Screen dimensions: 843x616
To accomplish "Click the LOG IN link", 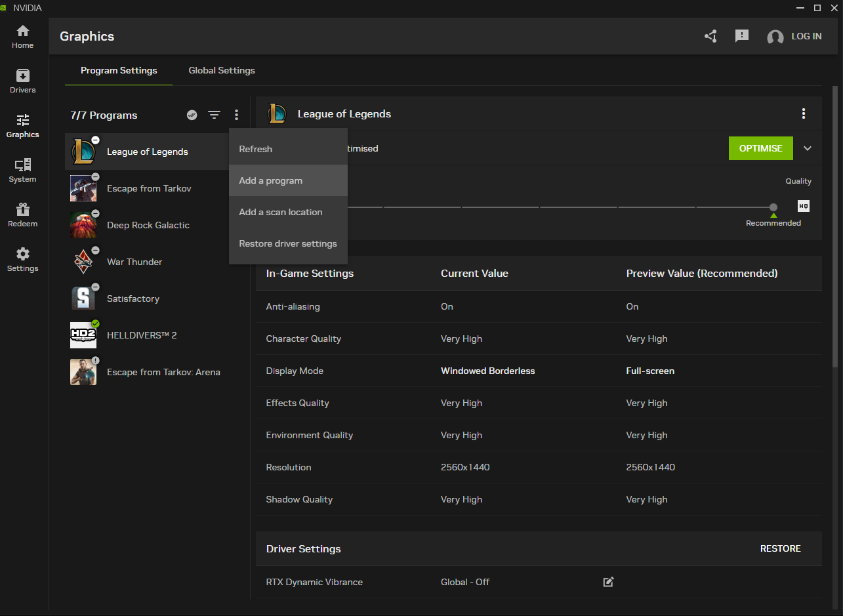I will (x=806, y=37).
